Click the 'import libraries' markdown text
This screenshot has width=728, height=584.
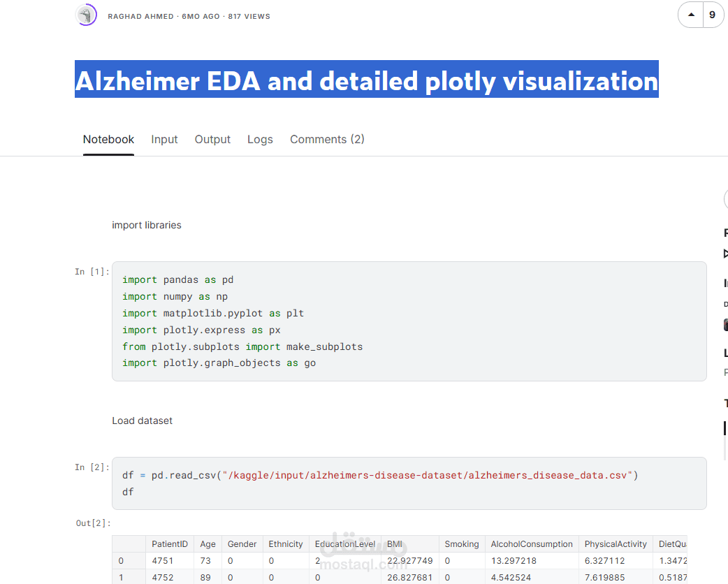pyautogui.click(x=147, y=225)
